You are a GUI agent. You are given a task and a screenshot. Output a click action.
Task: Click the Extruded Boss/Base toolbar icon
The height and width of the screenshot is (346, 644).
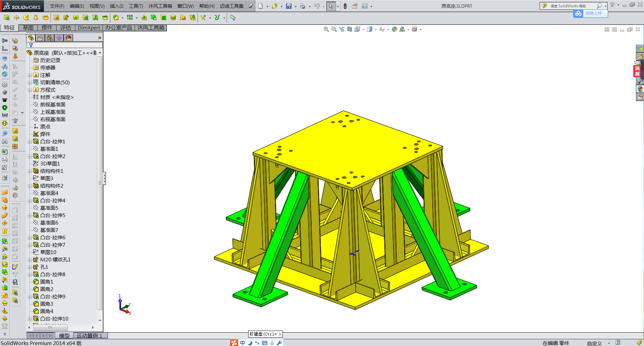pos(6,17)
